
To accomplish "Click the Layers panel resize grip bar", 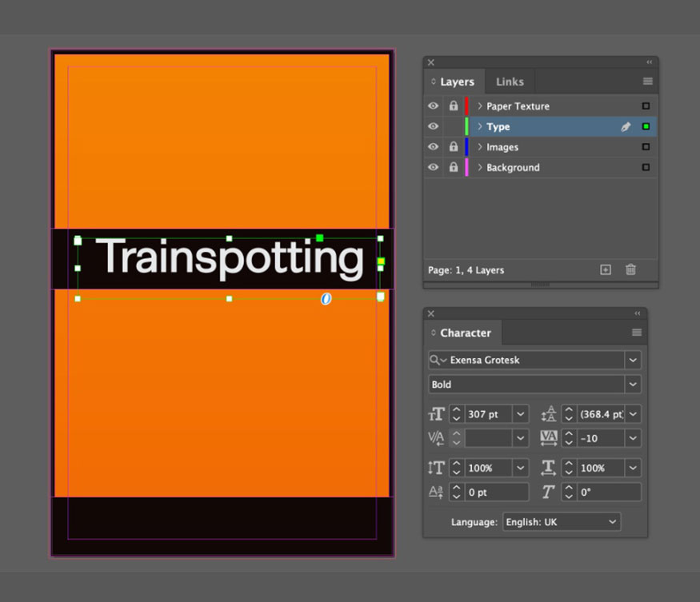I will pyautogui.click(x=540, y=285).
